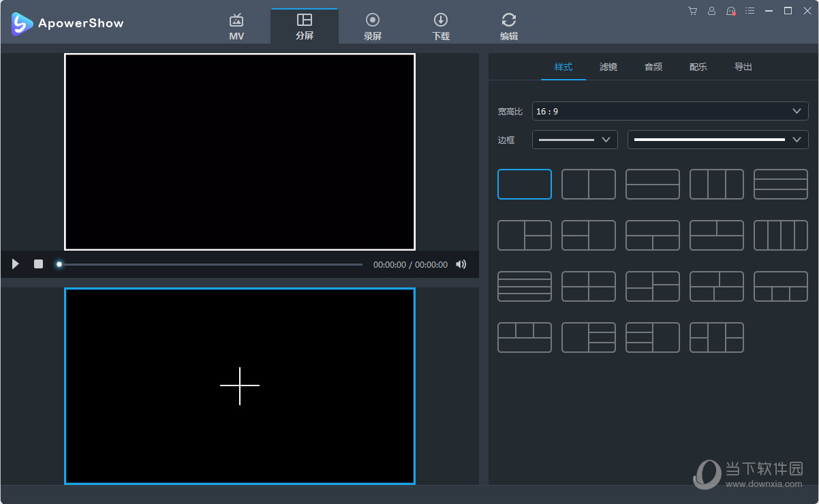This screenshot has height=504, width=819.
Task: Choose layout with tall center and four side panes
Action: click(717, 337)
